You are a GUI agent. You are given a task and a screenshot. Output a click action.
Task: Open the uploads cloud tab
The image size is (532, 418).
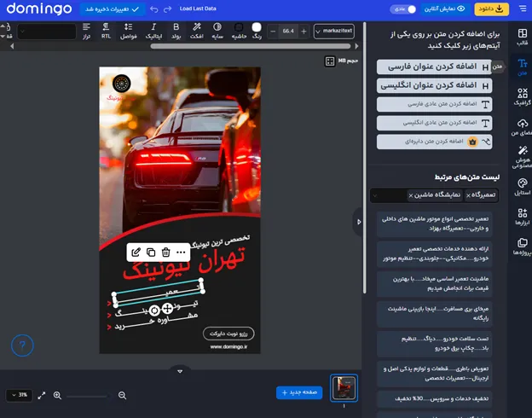pos(522,127)
